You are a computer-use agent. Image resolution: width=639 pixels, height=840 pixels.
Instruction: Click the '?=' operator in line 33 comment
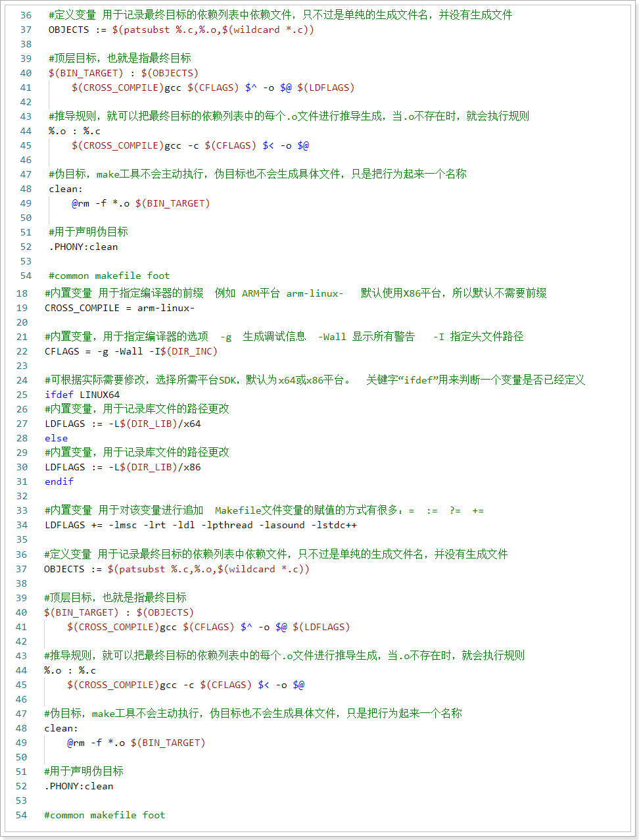[x=455, y=510]
